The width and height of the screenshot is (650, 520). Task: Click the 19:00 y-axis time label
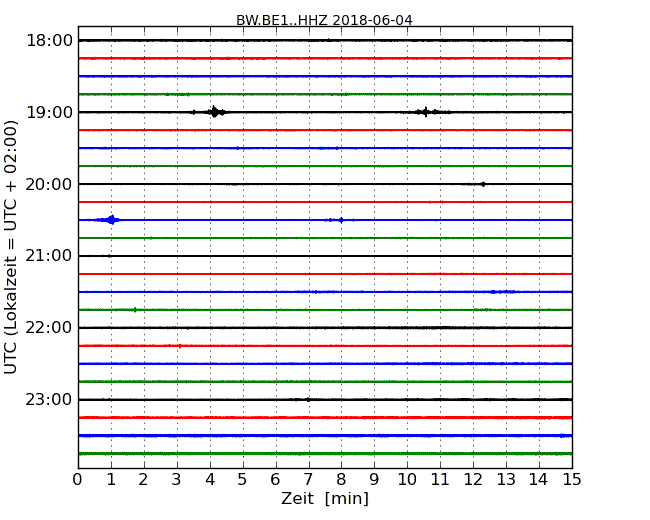tap(49, 112)
